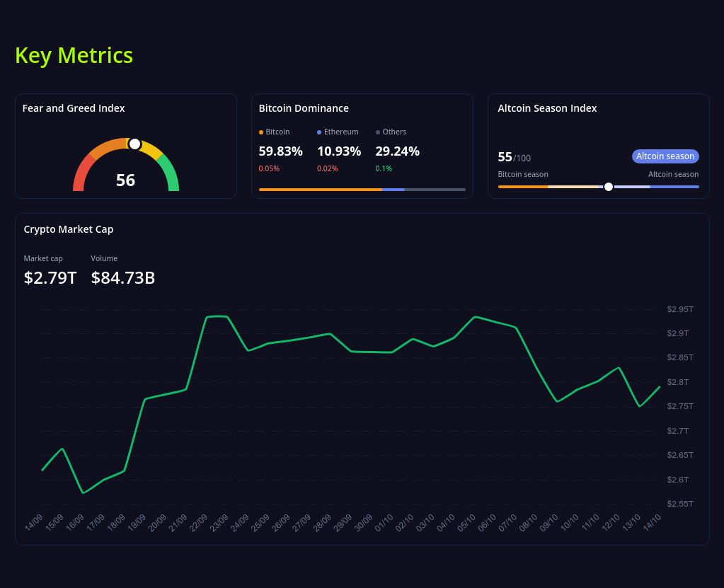Select the Others legend dot
Screen dimensions: 724x588
click(378, 132)
